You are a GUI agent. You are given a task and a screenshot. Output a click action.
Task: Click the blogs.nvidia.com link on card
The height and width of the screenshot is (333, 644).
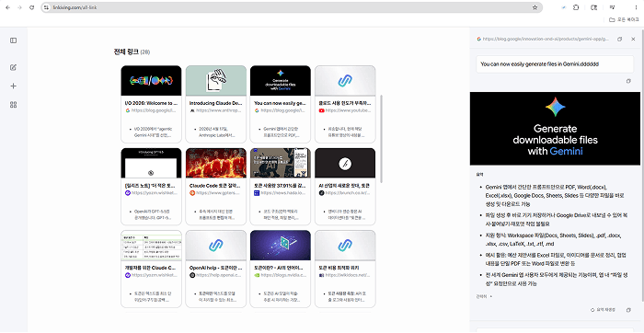pos(283,275)
